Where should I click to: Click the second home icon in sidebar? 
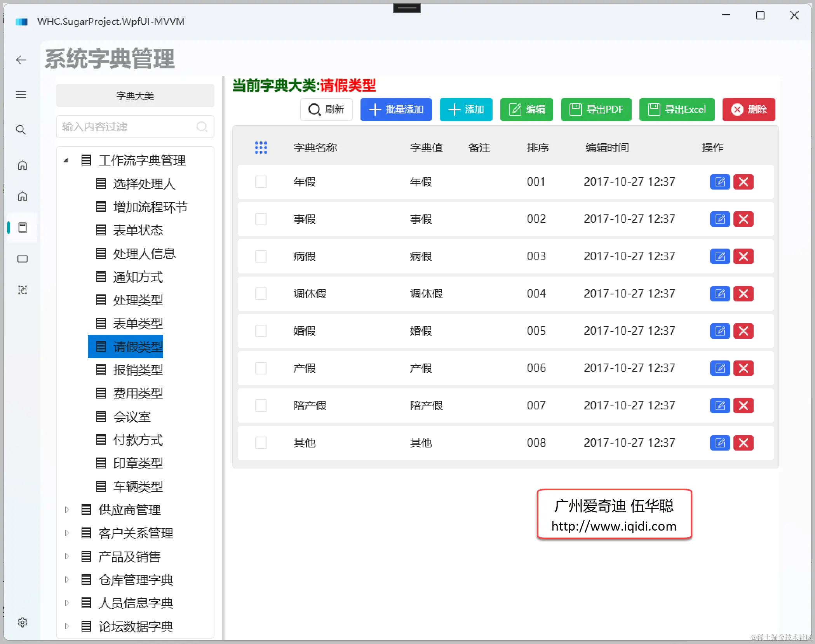(23, 196)
